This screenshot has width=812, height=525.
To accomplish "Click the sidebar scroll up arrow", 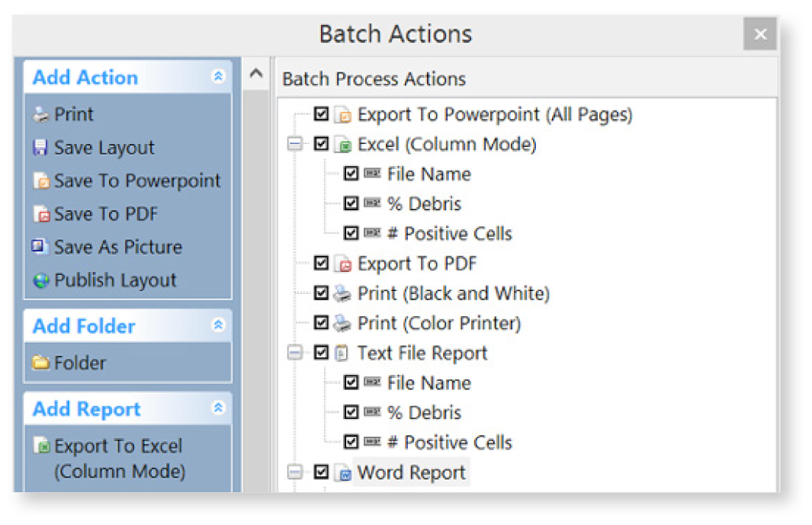I will tap(256, 74).
